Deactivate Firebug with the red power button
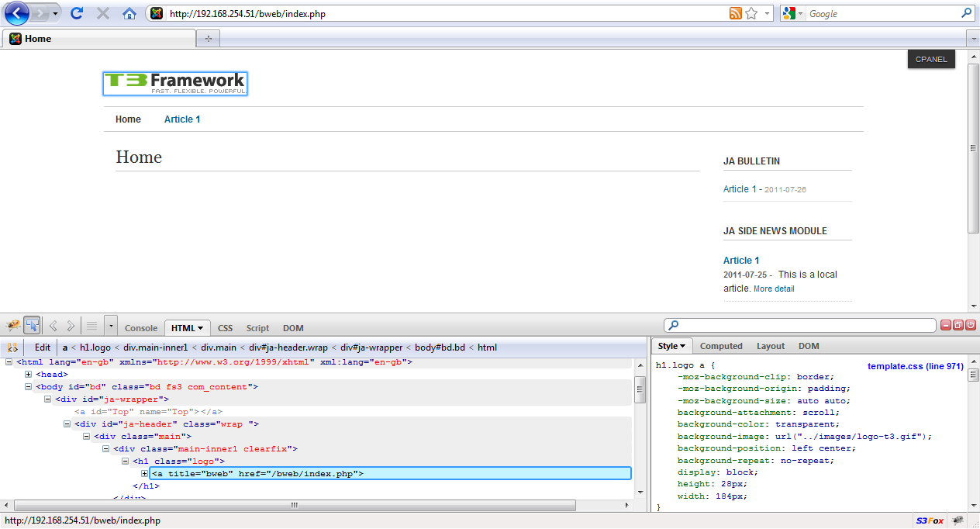The image size is (980, 529). click(x=971, y=325)
